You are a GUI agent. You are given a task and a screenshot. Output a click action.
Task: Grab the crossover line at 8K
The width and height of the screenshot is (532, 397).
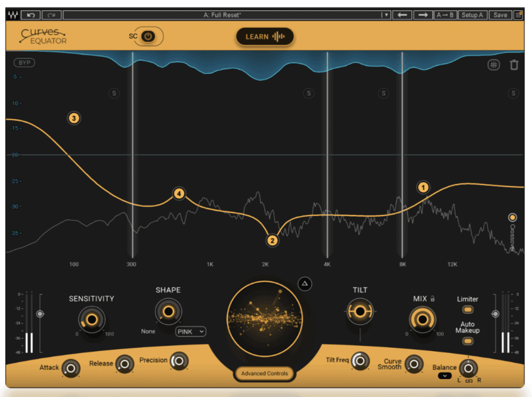coord(402,155)
